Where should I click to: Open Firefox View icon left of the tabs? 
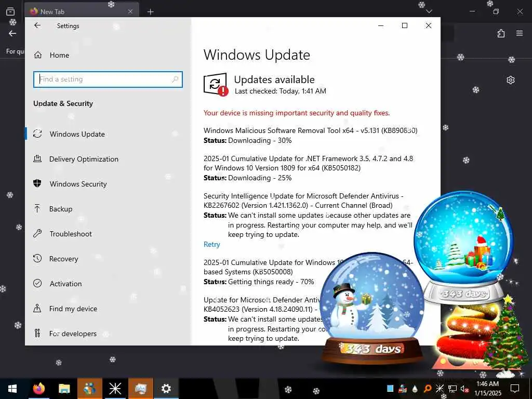tap(10, 11)
